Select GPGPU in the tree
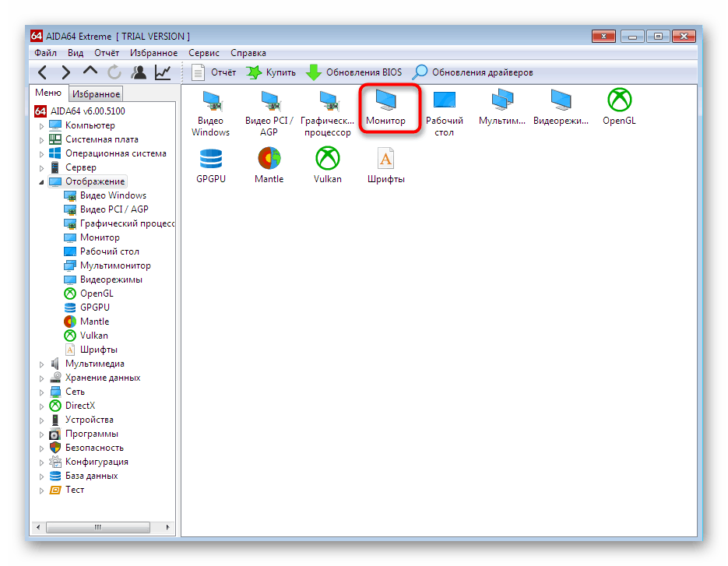This screenshot has height=566, width=728. pyautogui.click(x=87, y=308)
